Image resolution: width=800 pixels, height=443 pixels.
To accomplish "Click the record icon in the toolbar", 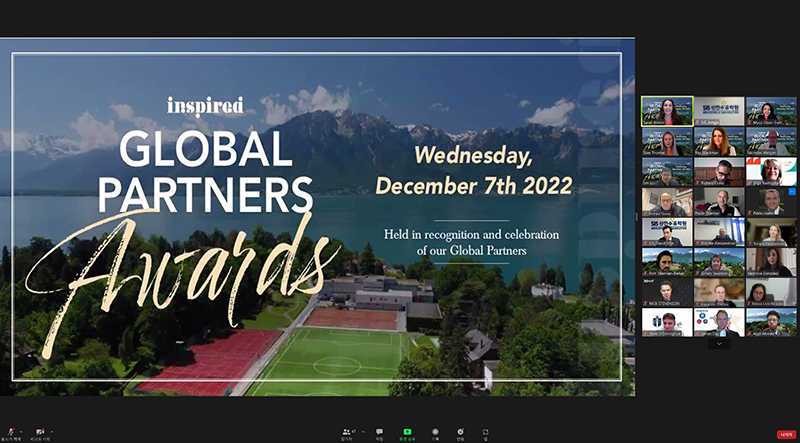I will click(435, 432).
